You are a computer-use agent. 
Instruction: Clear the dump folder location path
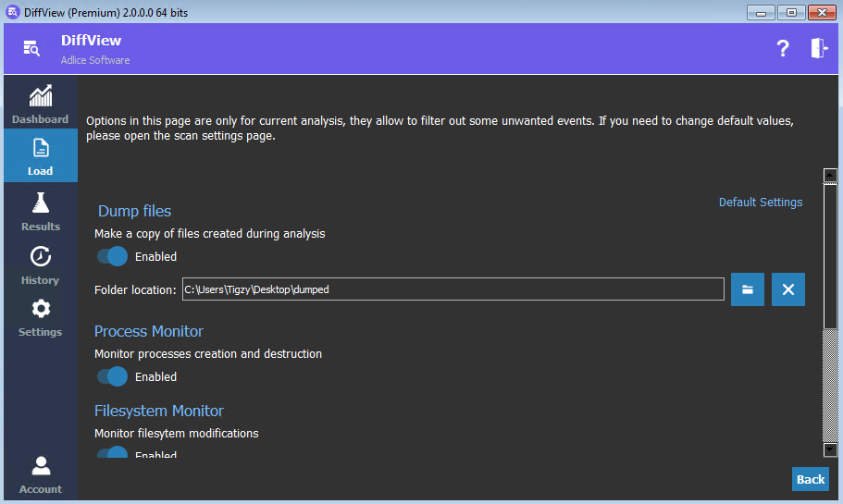(x=788, y=289)
